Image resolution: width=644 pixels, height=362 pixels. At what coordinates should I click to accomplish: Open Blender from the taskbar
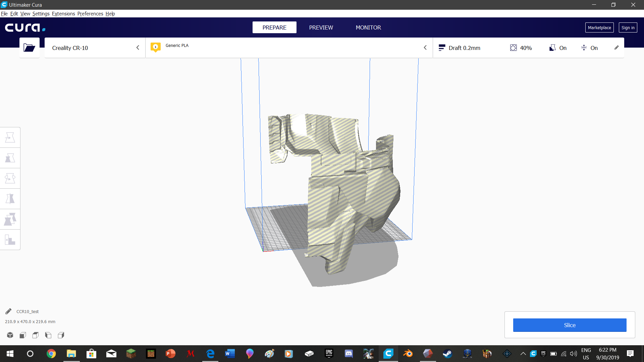click(x=408, y=353)
